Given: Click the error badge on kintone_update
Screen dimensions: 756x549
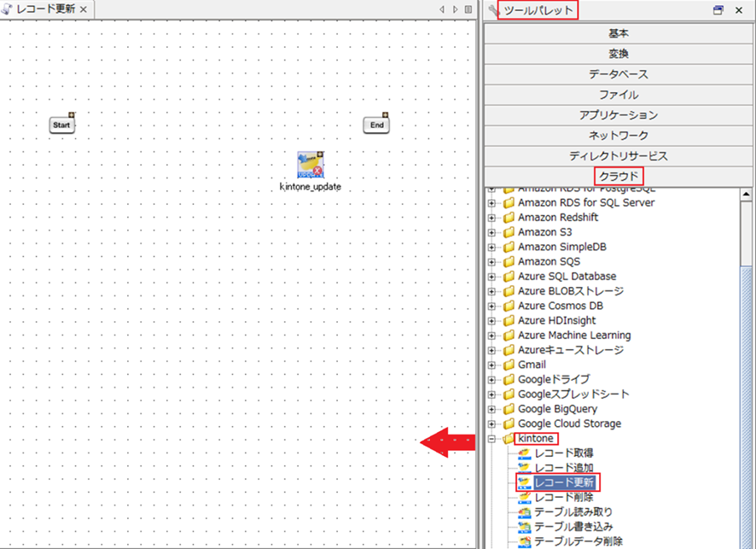Looking at the screenshot, I should coord(317,171).
